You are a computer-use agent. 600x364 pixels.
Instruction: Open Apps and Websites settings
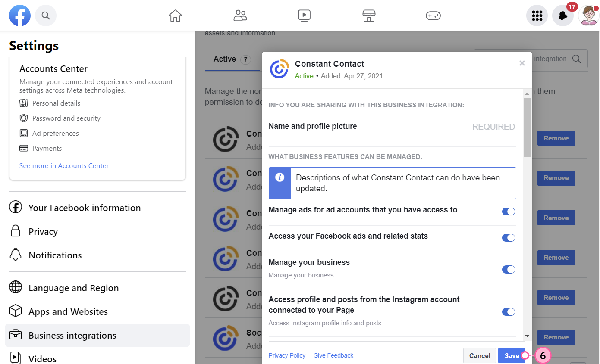(x=97, y=311)
